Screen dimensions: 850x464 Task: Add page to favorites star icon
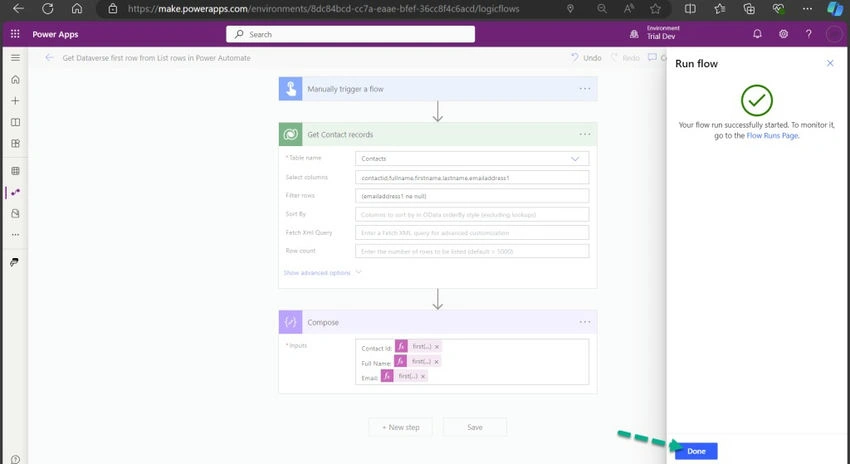coord(655,9)
